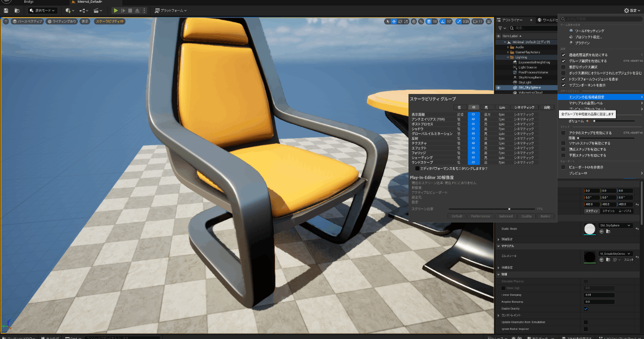Enable 厳密なボックス選択 checkbox

[x=563, y=67]
